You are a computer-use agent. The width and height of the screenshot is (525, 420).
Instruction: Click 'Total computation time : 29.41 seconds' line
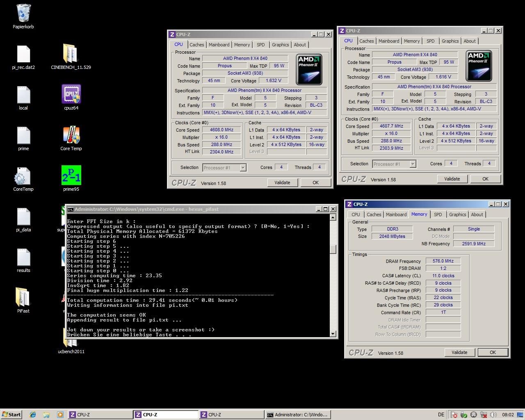[152, 300]
